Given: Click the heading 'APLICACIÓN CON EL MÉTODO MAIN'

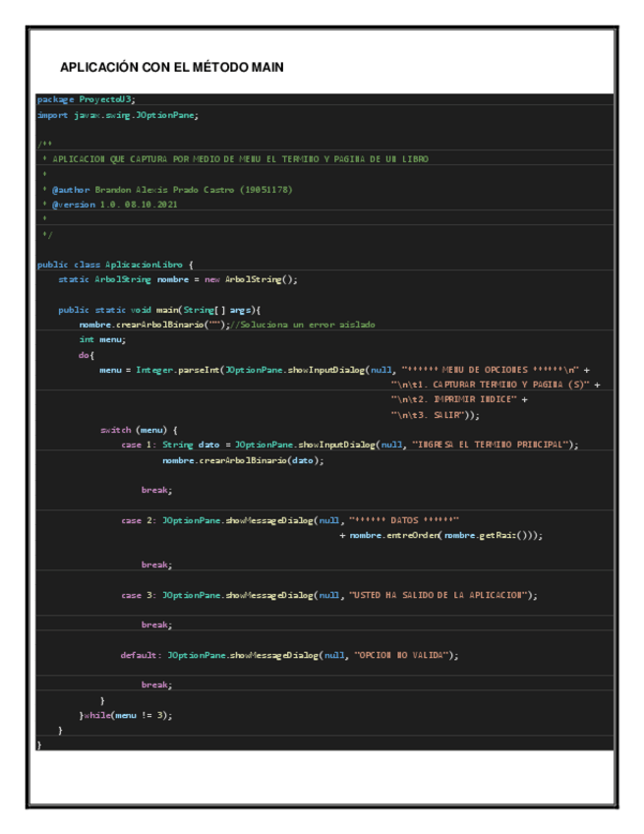Looking at the screenshot, I should pos(172,68).
